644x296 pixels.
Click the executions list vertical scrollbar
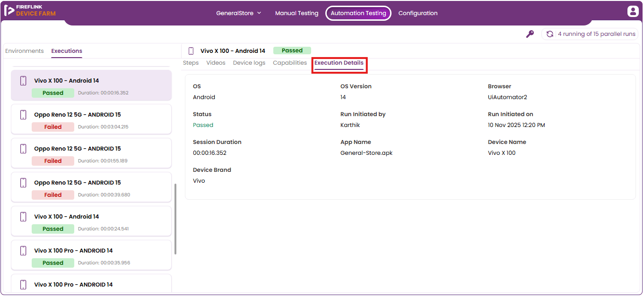[x=175, y=219]
